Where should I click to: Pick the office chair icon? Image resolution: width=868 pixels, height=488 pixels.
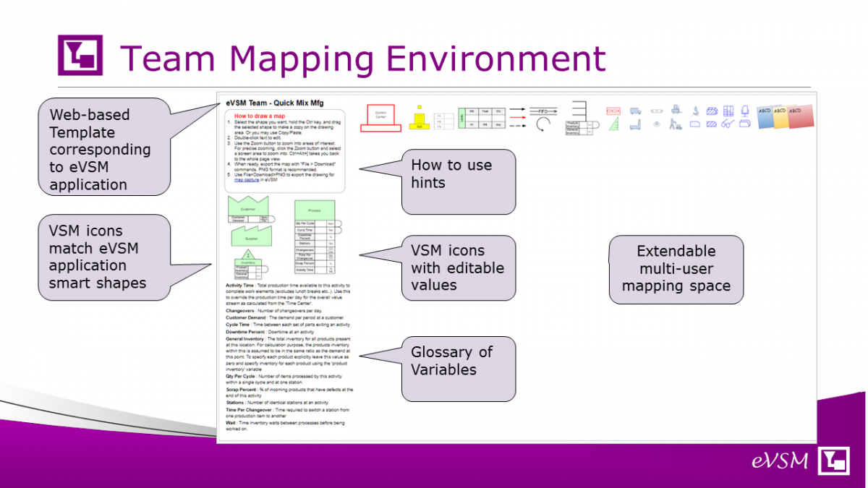(x=746, y=110)
